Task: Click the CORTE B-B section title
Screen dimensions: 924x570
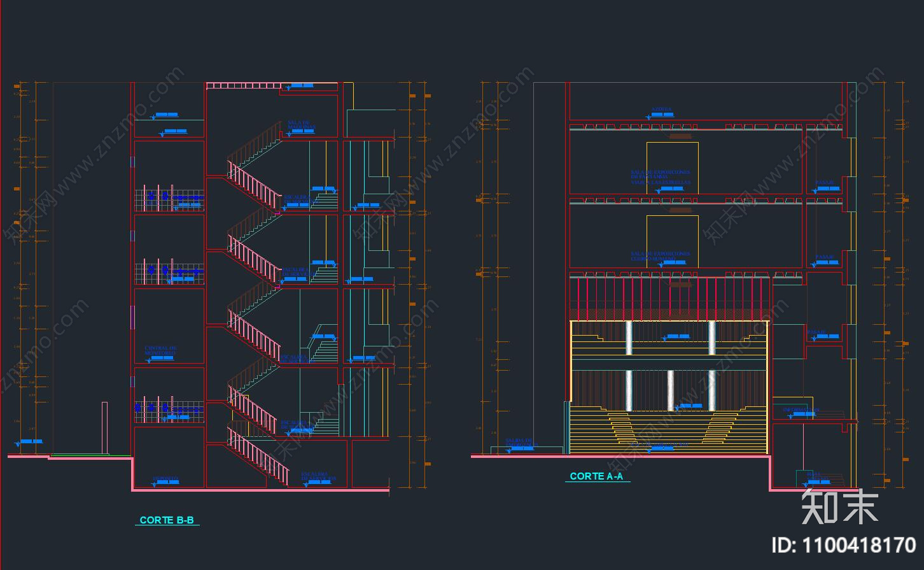Action: point(167,520)
